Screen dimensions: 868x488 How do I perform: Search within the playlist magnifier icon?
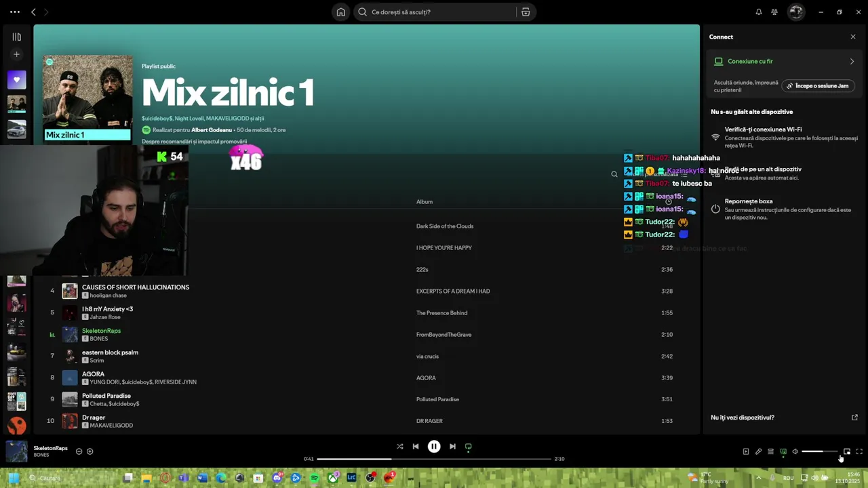(614, 174)
